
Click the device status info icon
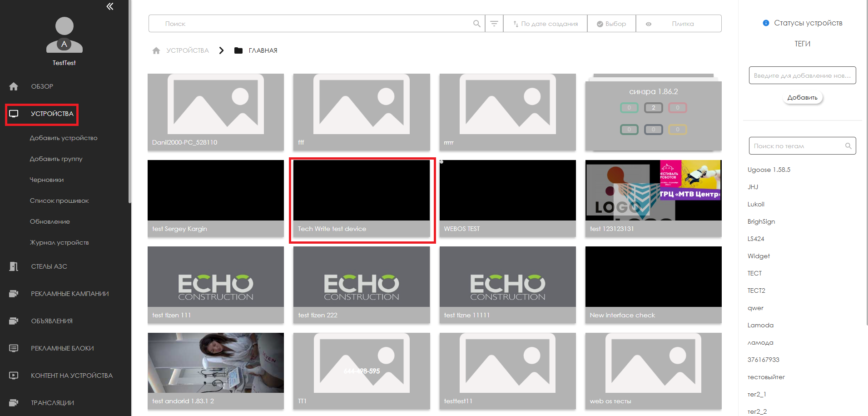pyautogui.click(x=766, y=23)
